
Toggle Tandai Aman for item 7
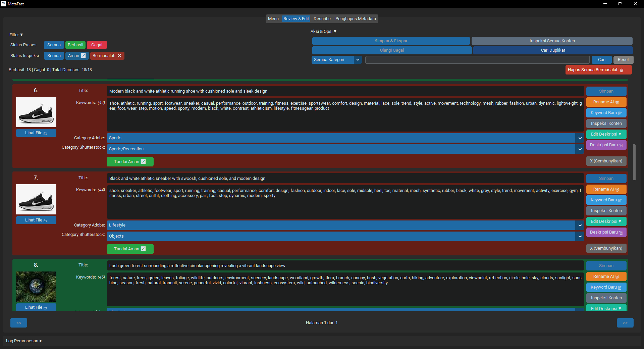pos(130,249)
